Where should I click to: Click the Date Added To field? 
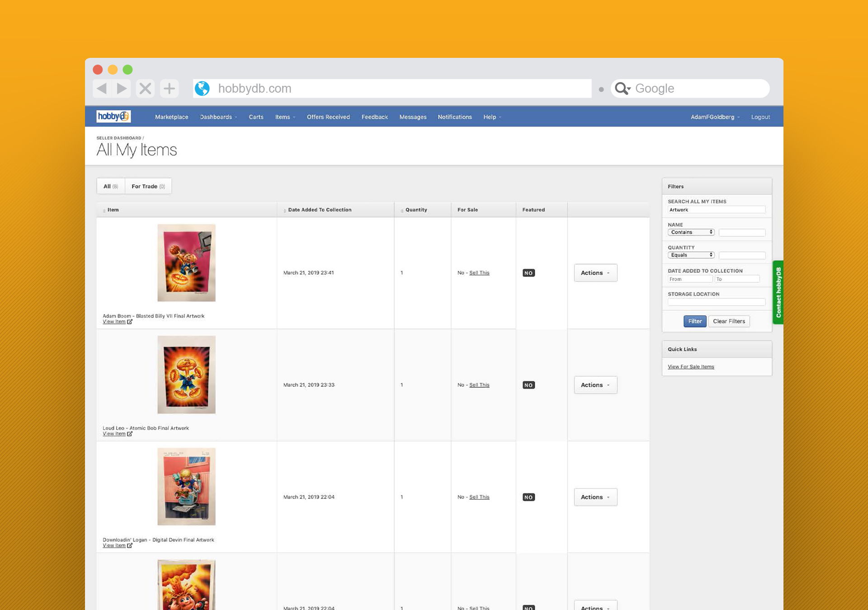click(737, 279)
